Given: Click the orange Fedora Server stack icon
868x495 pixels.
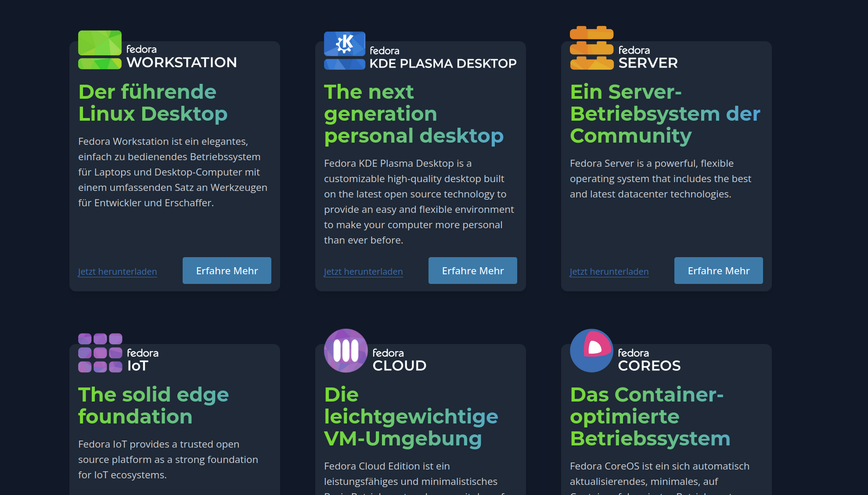Looking at the screenshot, I should pyautogui.click(x=591, y=48).
